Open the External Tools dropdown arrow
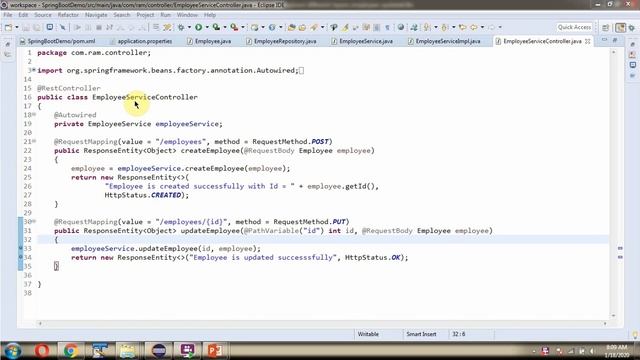Screen dimensions: 640x360 point(243,27)
